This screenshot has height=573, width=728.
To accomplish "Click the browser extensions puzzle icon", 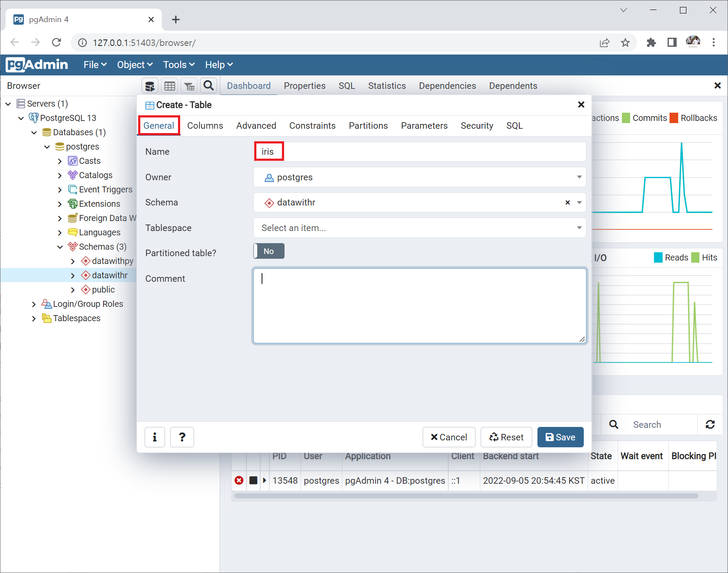I will coord(651,42).
